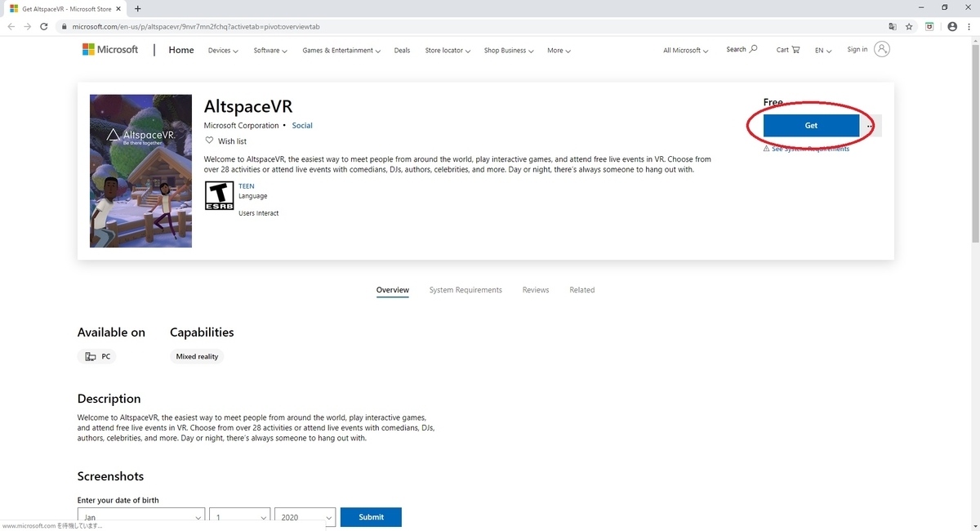The width and height of the screenshot is (980, 531).
Task: Click the Mixed reality capability tag
Action: point(197,356)
